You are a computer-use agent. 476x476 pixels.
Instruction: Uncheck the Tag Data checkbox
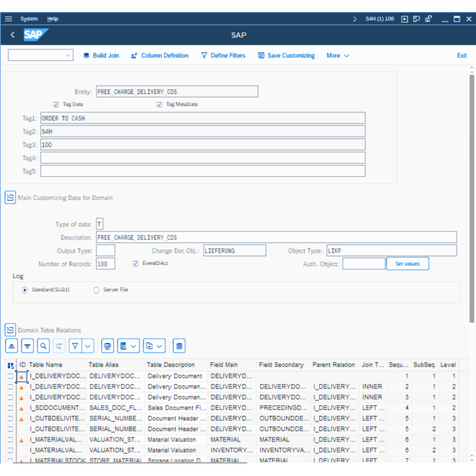pos(56,104)
